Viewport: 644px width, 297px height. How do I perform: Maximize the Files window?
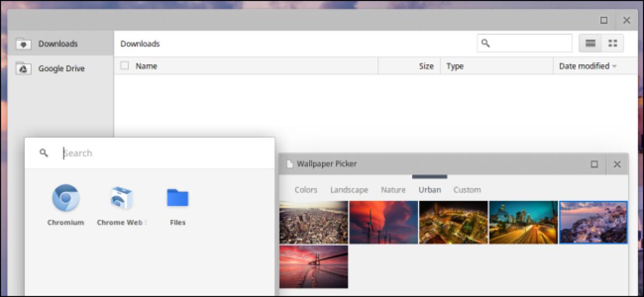(604, 20)
